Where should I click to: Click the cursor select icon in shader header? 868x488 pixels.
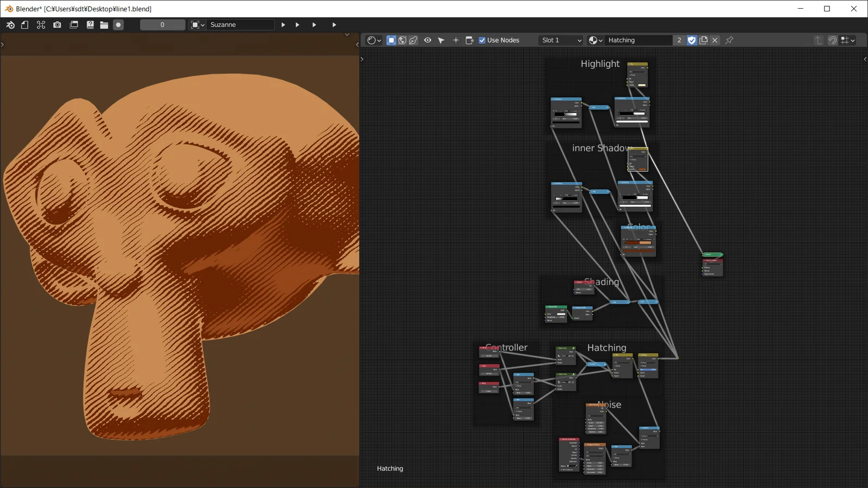pyautogui.click(x=441, y=40)
